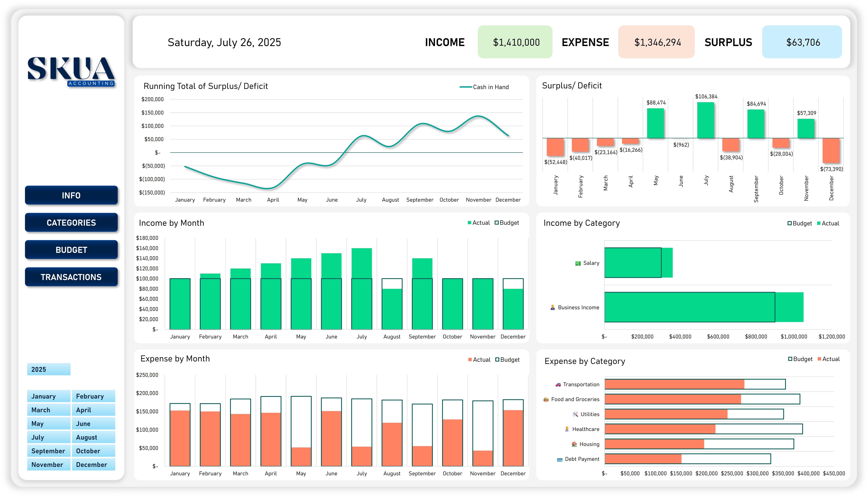This screenshot has height=496, width=868.
Task: Click the Debt Payment card icon
Action: pyautogui.click(x=560, y=460)
